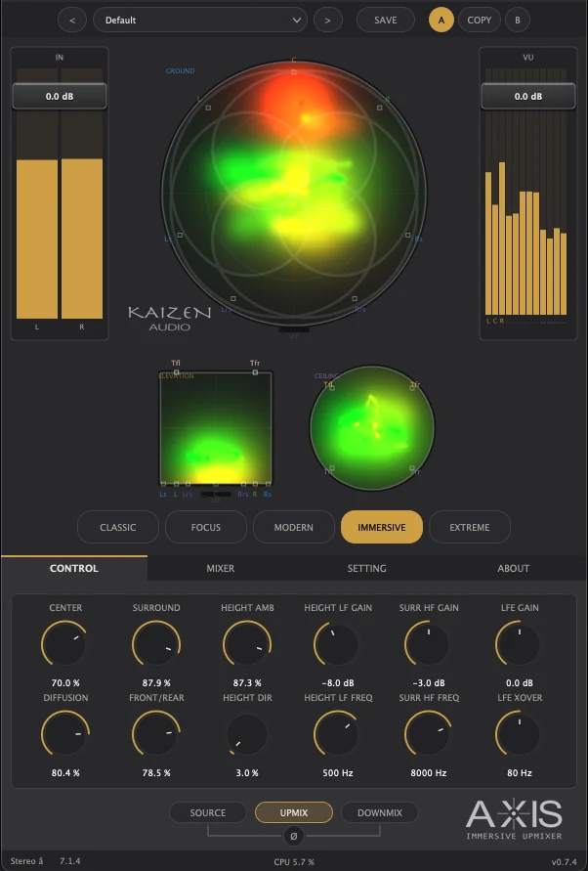Click the FRONT/REAR knob
Image resolution: width=588 pixels, height=871 pixels.
point(156,734)
